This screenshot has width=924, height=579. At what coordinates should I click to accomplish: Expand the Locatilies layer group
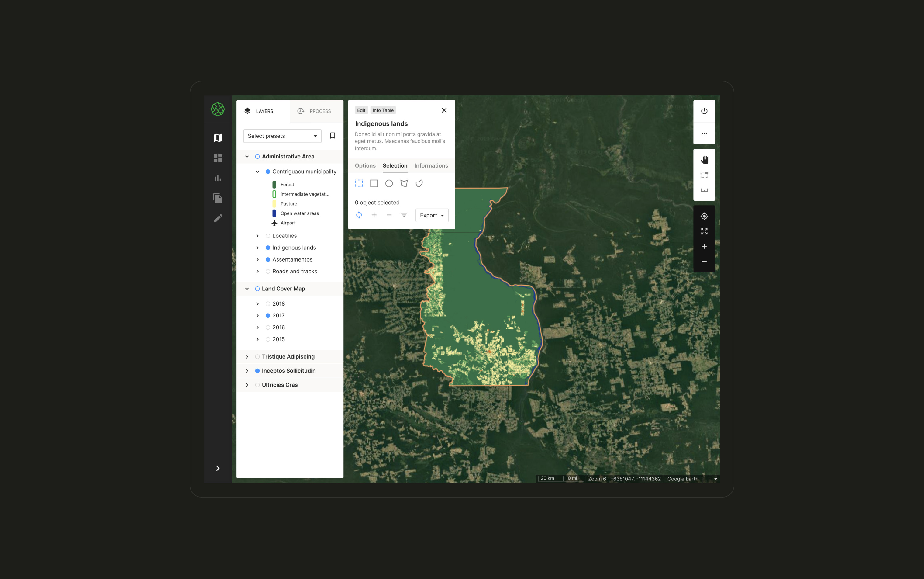pyautogui.click(x=257, y=235)
